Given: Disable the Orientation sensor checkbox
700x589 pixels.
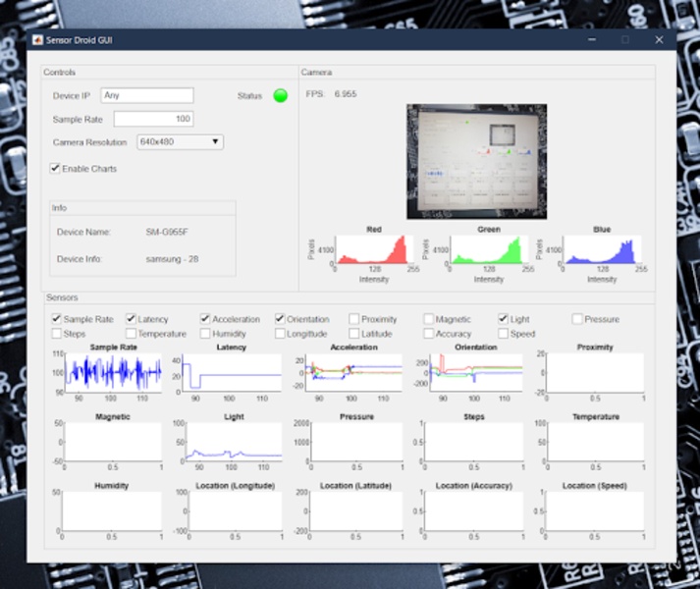Looking at the screenshot, I should pyautogui.click(x=280, y=319).
